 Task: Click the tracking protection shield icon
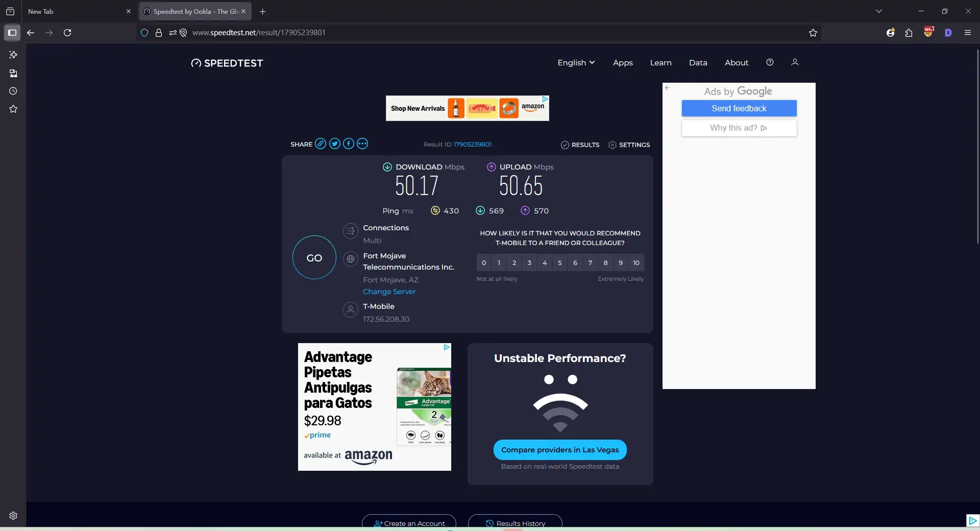point(144,33)
